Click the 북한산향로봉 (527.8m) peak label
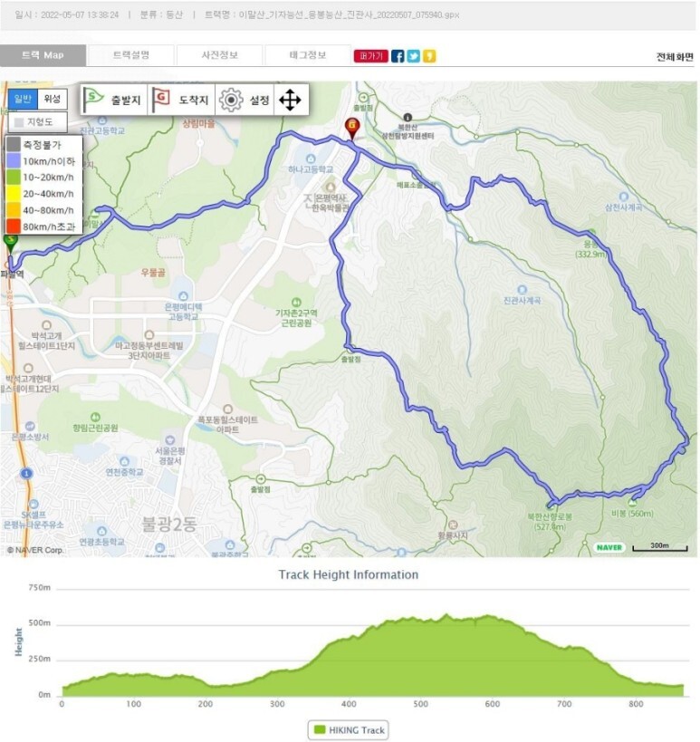Image resolution: width=700 pixels, height=742 pixels. point(550,522)
